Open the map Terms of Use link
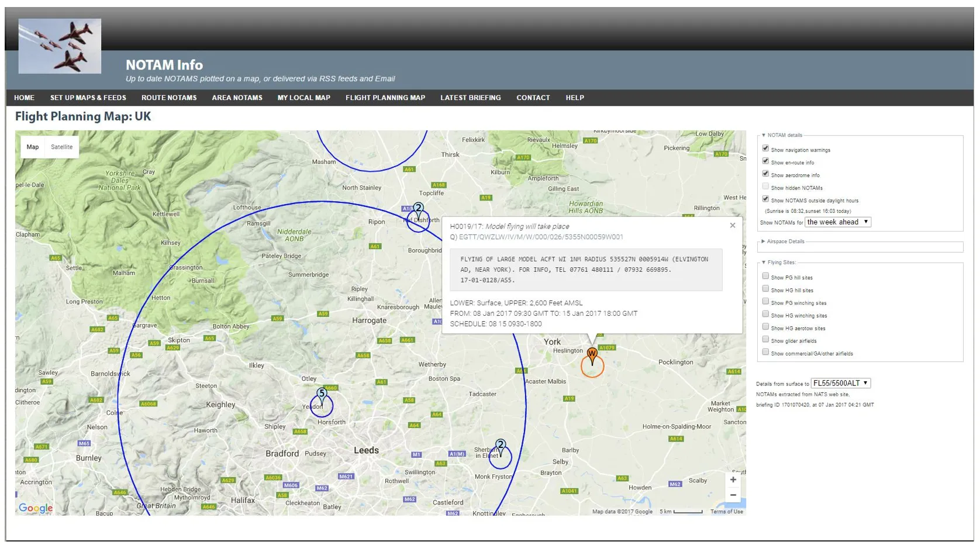Screen dimensions: 980x545 pyautogui.click(x=727, y=512)
